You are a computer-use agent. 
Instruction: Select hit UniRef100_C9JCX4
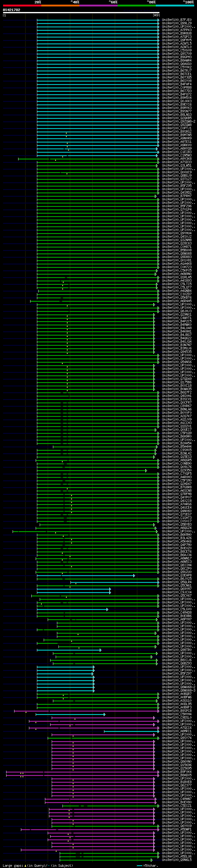pyautogui.click(x=177, y=592)
